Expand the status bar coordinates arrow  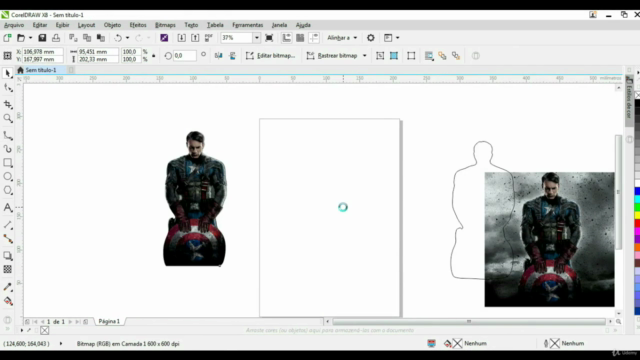coord(61,344)
